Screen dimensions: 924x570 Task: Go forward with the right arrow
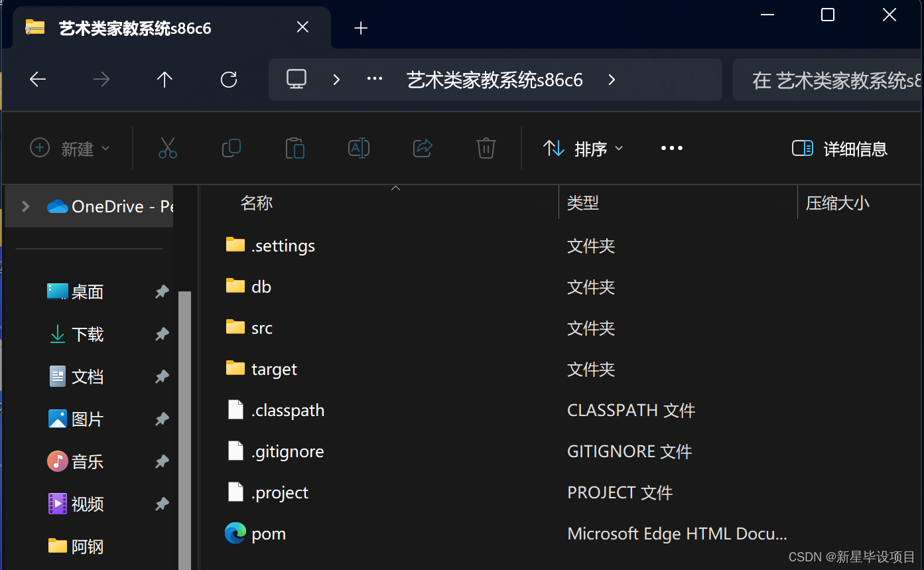101,80
